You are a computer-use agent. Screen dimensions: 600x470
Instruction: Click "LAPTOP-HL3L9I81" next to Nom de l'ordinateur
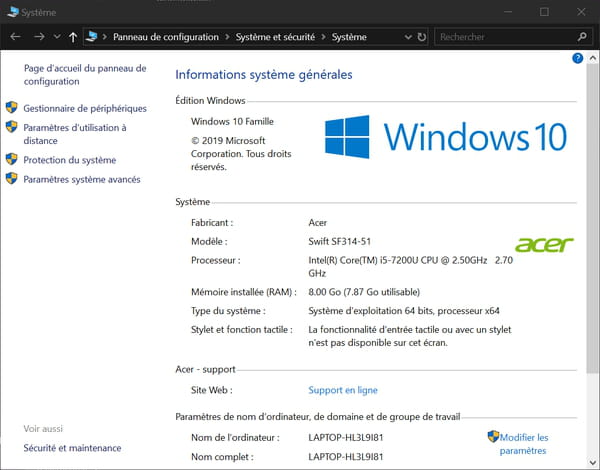(x=346, y=437)
